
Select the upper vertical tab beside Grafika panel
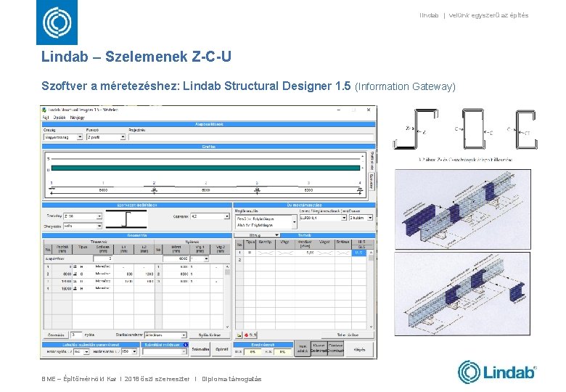click(x=372, y=160)
